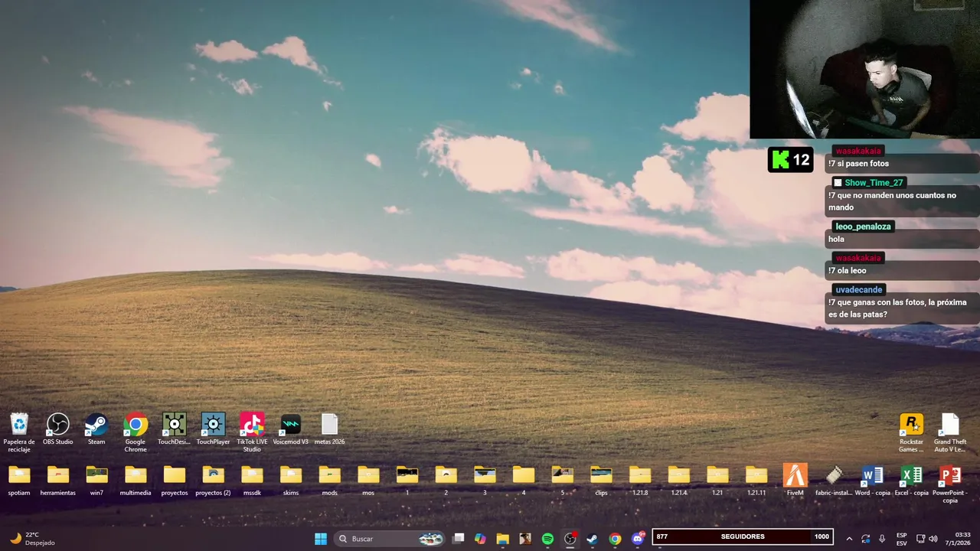Select the folder named 3

pos(485,480)
